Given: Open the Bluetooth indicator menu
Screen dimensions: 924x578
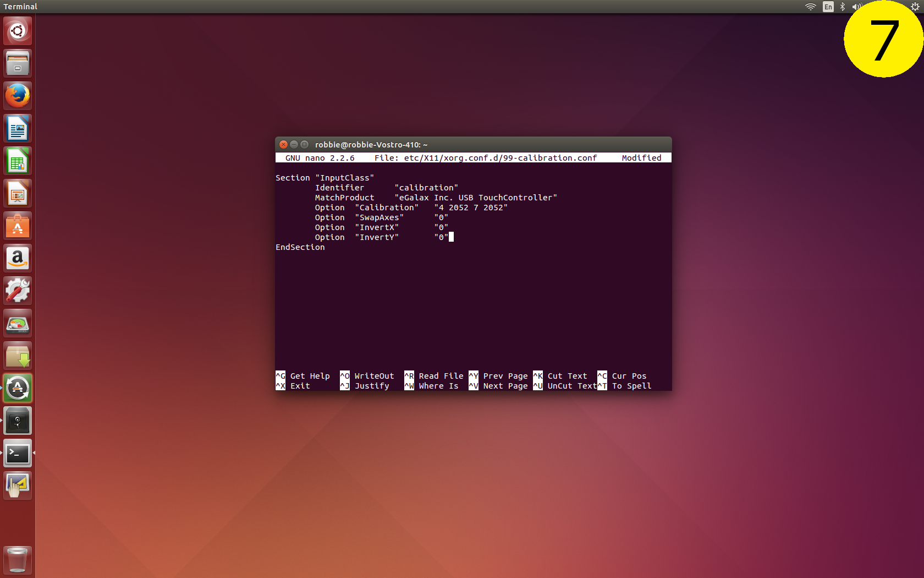Looking at the screenshot, I should click(842, 7).
